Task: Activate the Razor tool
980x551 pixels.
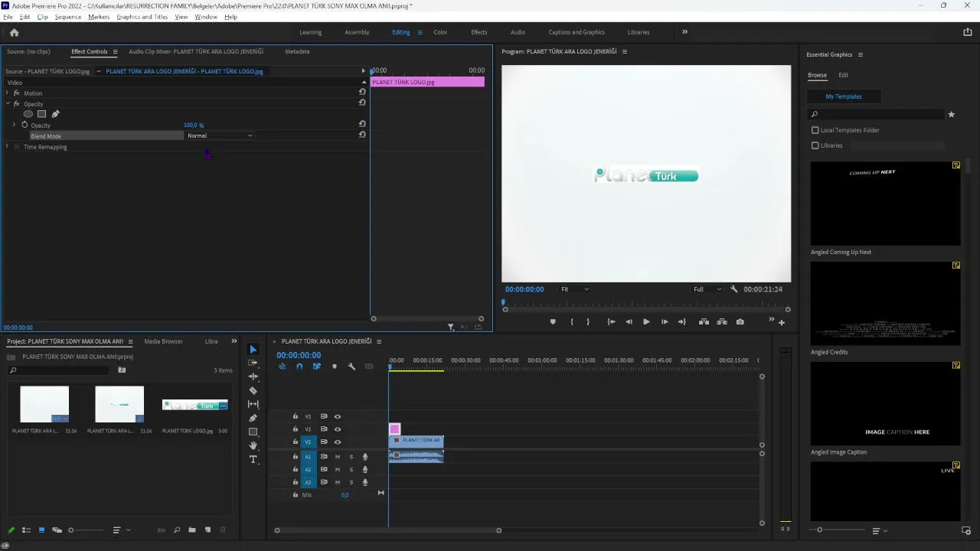Action: click(x=253, y=390)
